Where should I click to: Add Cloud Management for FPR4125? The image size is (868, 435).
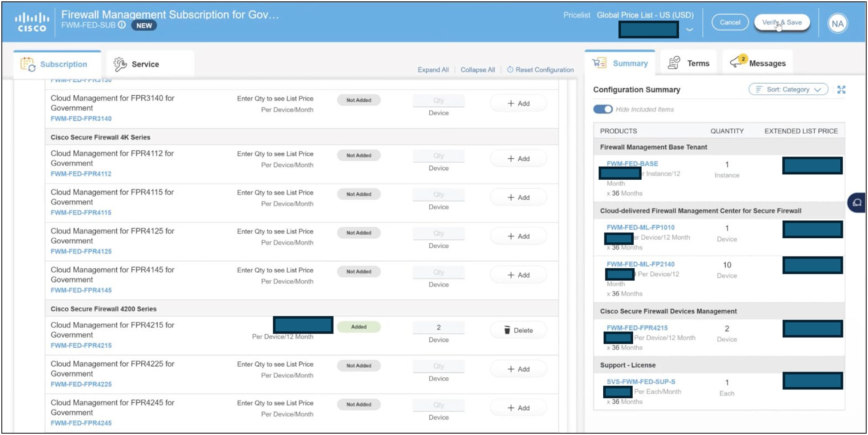518,237
